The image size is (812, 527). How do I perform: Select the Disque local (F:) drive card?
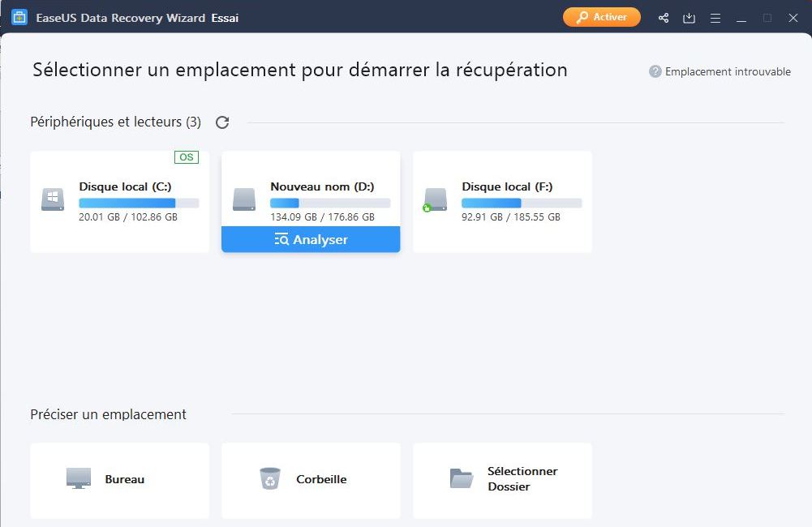502,202
